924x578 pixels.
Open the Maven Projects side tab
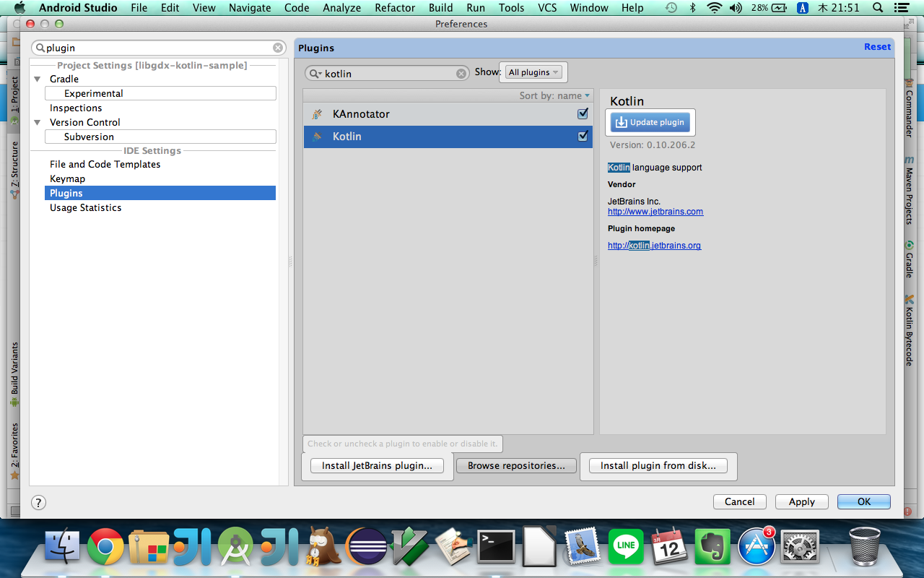[x=910, y=189]
